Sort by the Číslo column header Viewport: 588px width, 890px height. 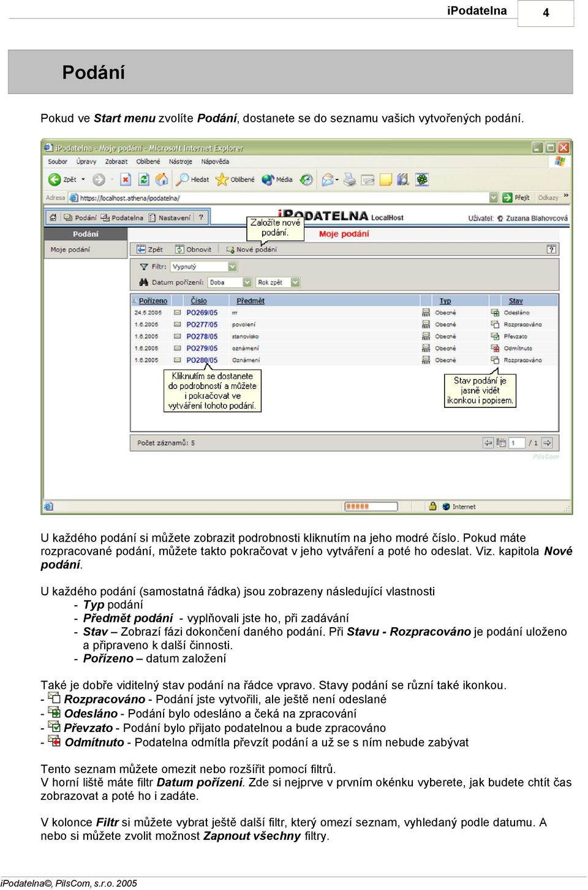click(198, 301)
